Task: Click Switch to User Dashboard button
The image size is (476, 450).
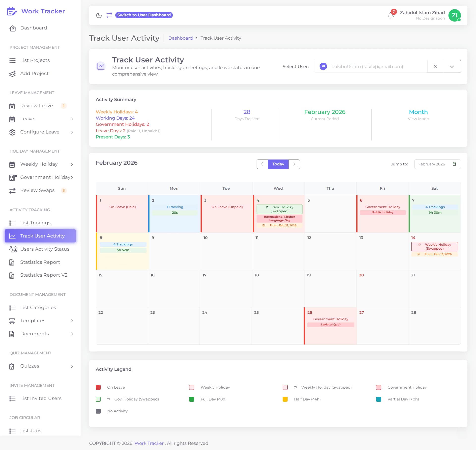Action: [x=144, y=15]
